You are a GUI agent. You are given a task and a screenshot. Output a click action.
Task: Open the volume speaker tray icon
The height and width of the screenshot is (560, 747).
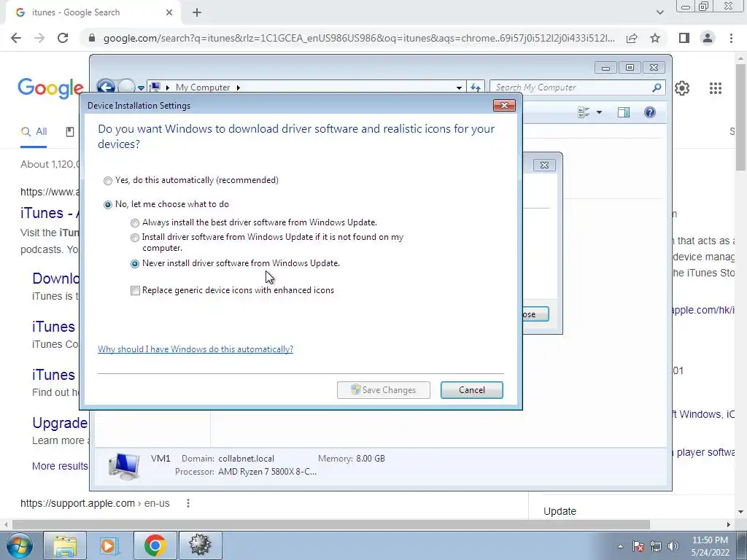tap(673, 546)
